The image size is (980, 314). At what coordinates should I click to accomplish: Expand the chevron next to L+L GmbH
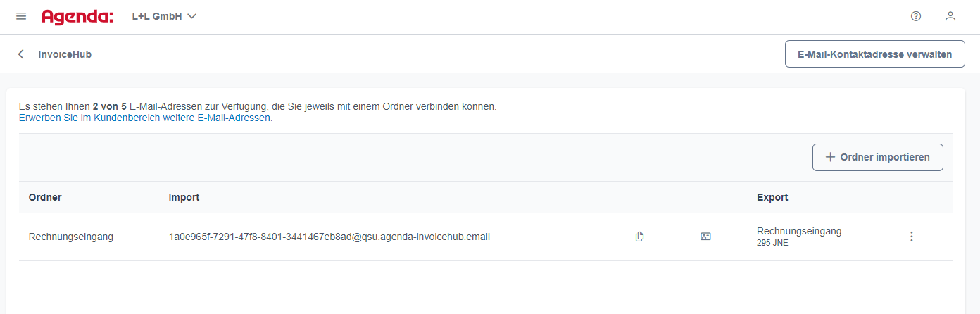(192, 16)
